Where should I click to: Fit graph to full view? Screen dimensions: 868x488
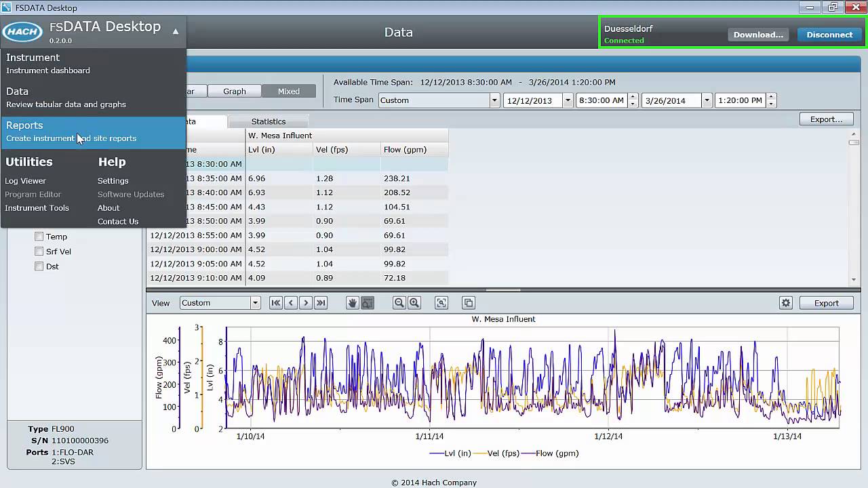coord(441,303)
